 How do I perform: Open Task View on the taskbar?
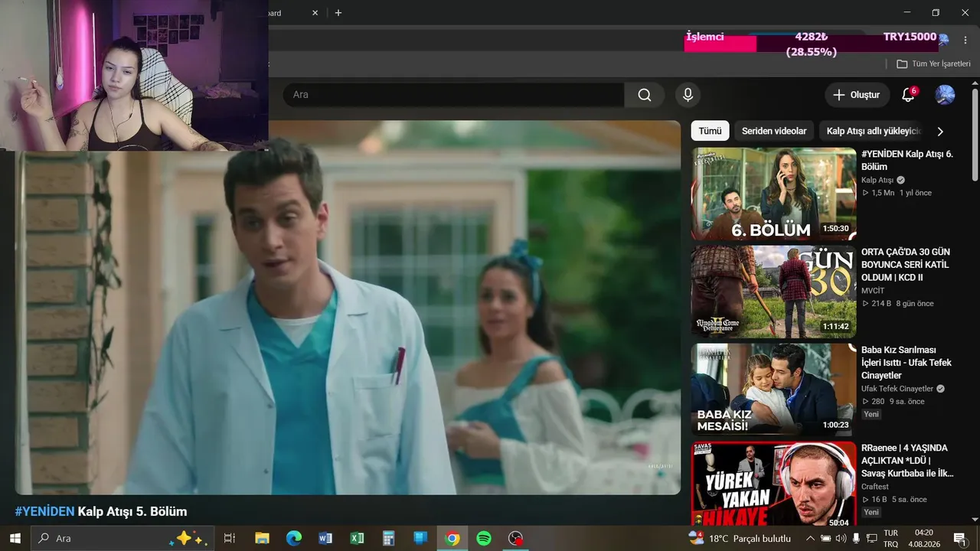coord(229,538)
